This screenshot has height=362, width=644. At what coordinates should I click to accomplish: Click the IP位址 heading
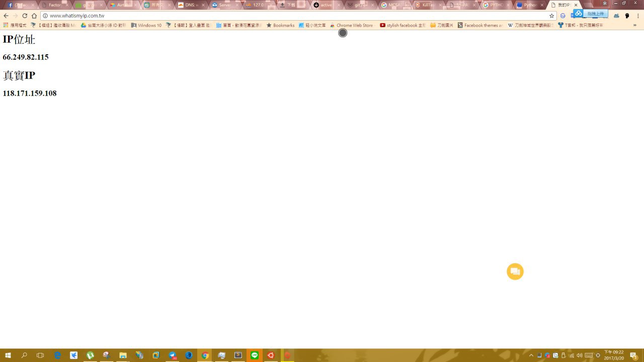tap(19, 39)
